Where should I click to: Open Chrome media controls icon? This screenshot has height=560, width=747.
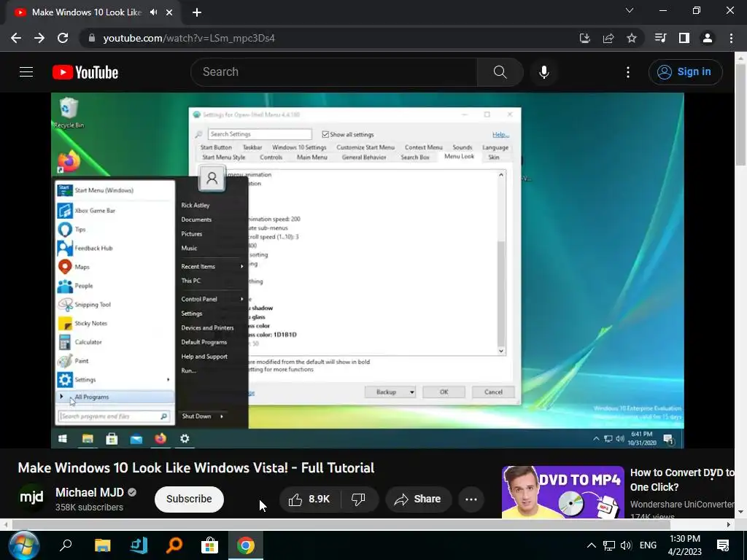[x=660, y=38]
